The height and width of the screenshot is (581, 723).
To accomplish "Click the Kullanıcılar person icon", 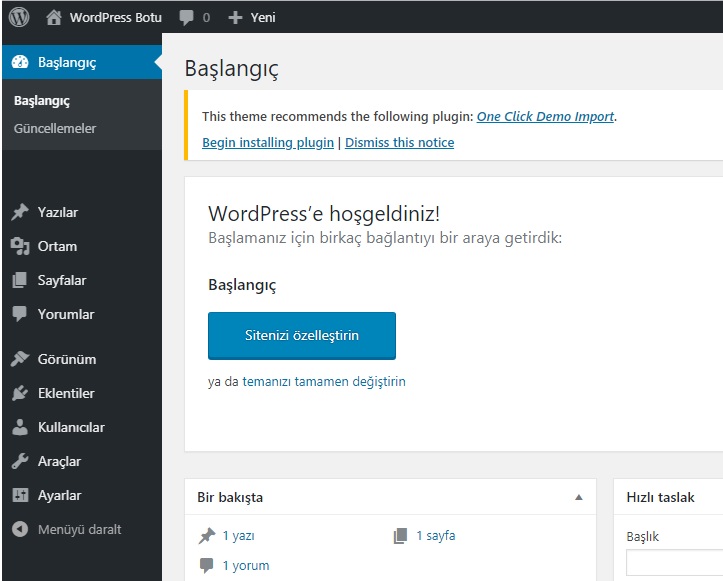I will (20, 427).
